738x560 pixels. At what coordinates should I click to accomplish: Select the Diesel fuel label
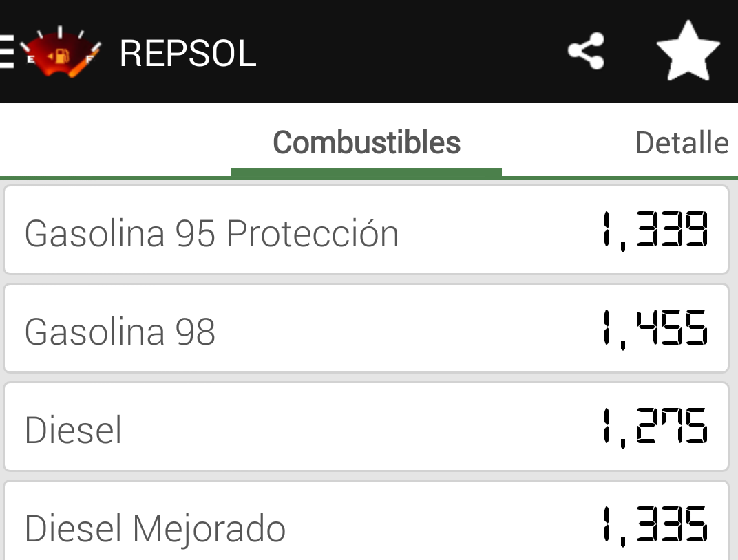[74, 430]
